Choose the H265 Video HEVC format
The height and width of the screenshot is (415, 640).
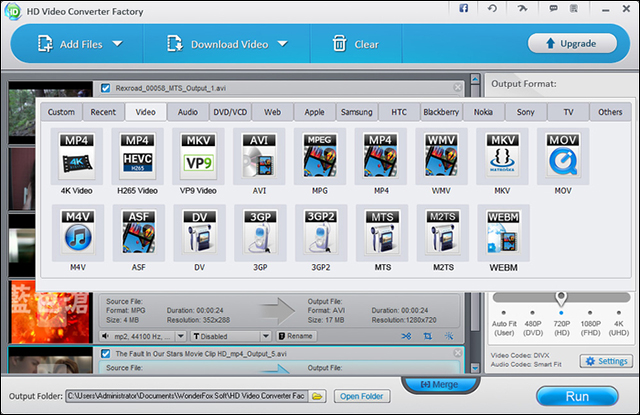coord(138,156)
